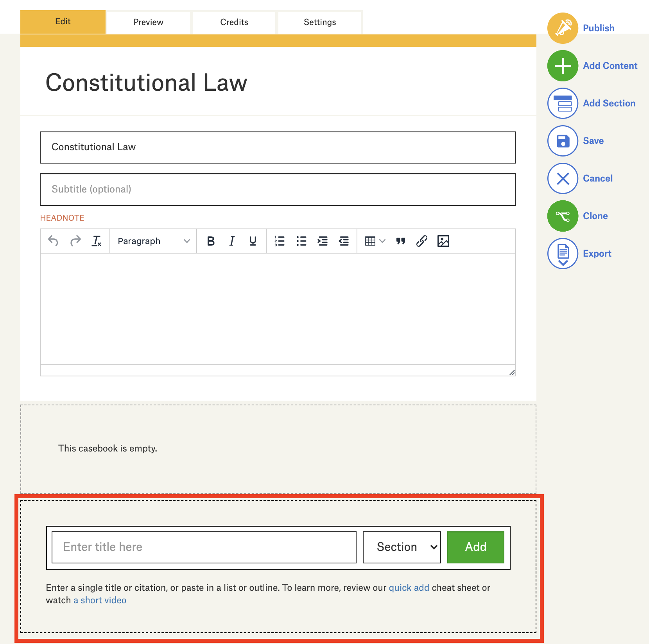The height and width of the screenshot is (644, 649).
Task: Click the Publish text link
Action: coord(599,28)
